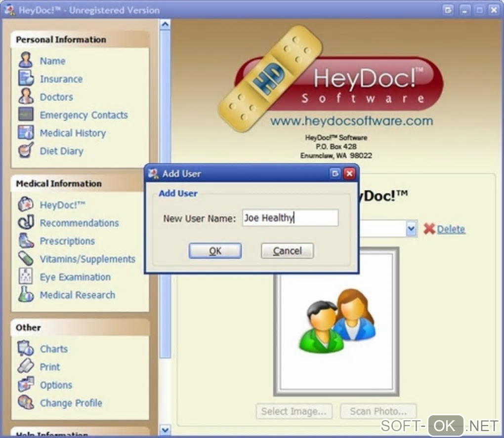Open the Charts link
504x438 pixels.
click(x=54, y=349)
